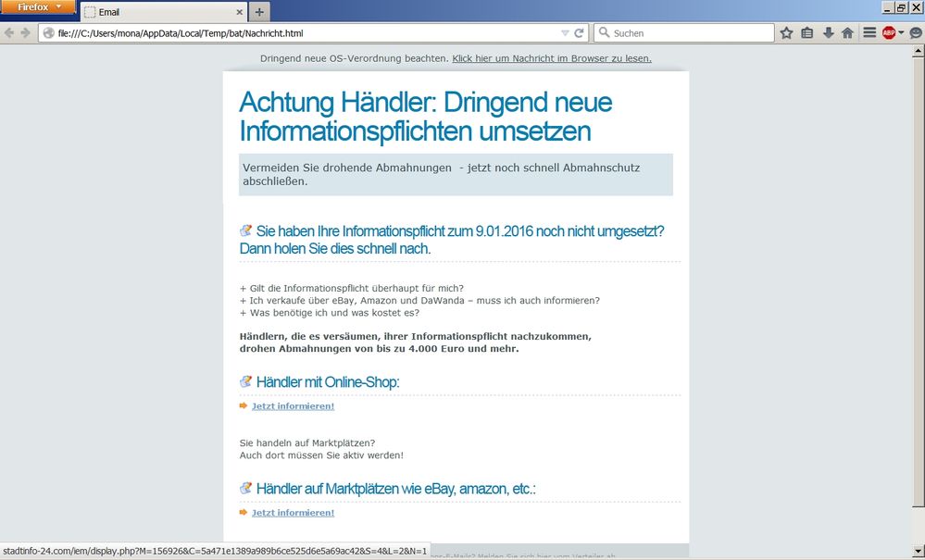Image resolution: width=925 pixels, height=560 pixels.
Task: Open the location bar history dropdown arrow
Action: (x=564, y=32)
